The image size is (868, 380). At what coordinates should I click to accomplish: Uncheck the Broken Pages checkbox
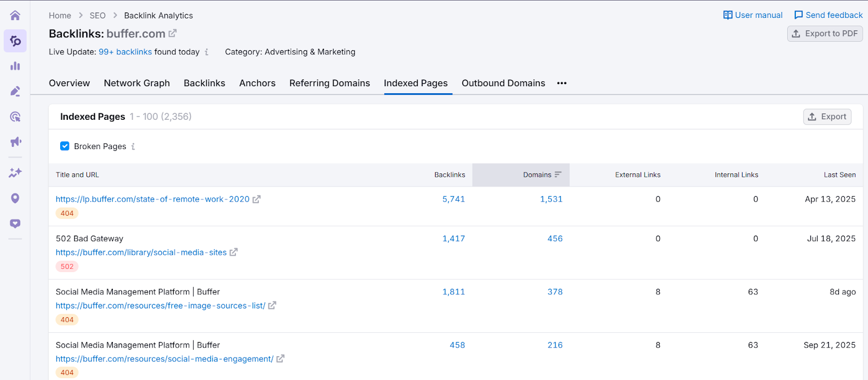(x=65, y=146)
